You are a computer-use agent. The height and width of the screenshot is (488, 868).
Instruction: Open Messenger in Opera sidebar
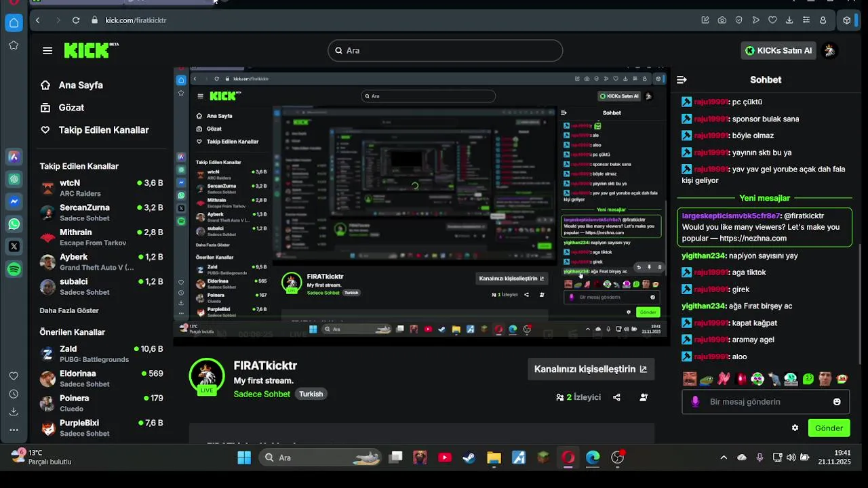pos(14,201)
